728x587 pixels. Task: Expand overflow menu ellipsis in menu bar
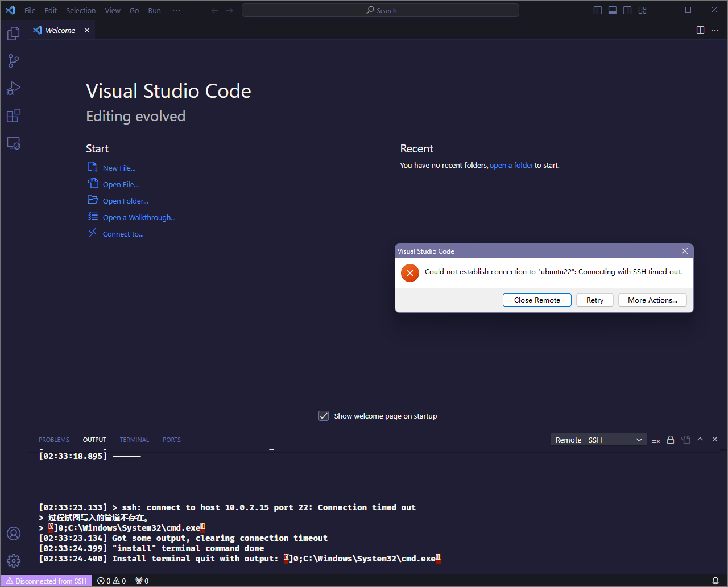(176, 10)
